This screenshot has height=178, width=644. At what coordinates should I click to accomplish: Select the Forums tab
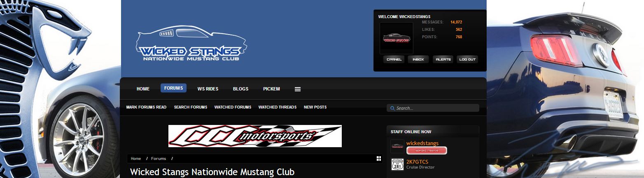[x=173, y=88]
